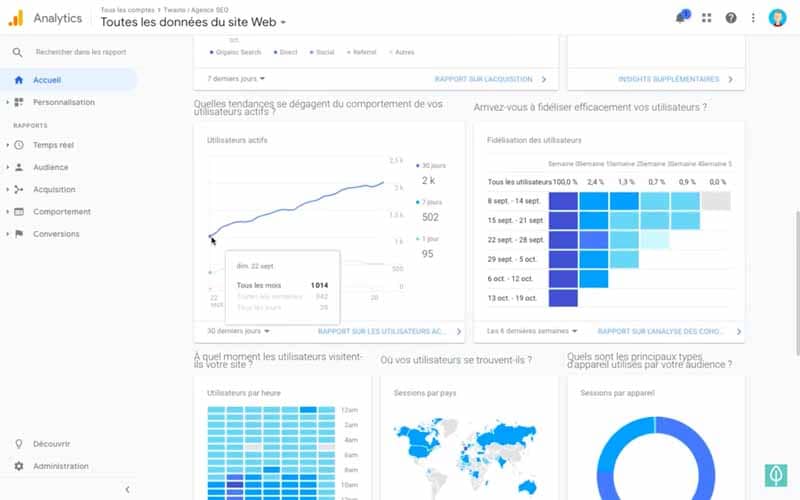This screenshot has width=800, height=500.
Task: Open the Google apps grid
Action: pyautogui.click(x=706, y=18)
